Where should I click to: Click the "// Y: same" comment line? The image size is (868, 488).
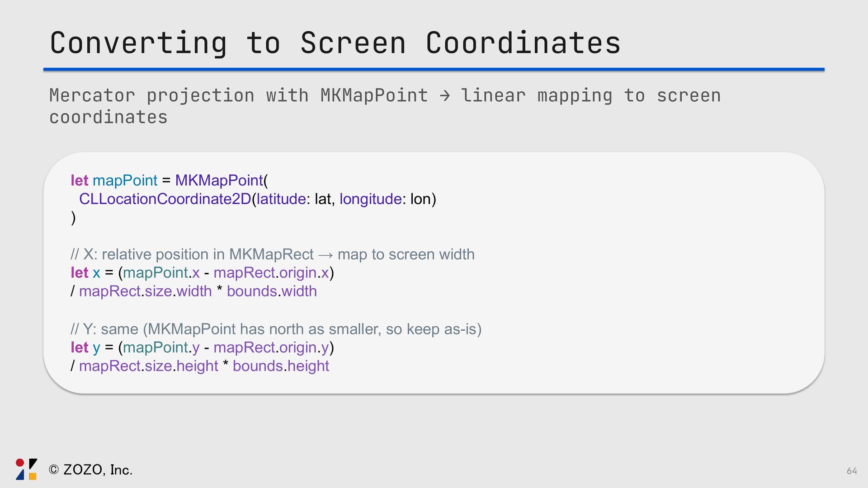pyautogui.click(x=276, y=329)
